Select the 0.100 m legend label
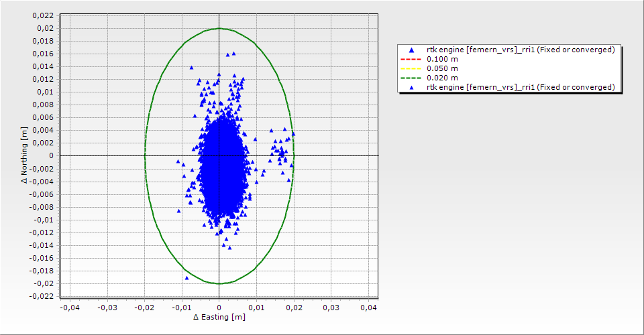This screenshot has width=644, height=335. (x=443, y=59)
